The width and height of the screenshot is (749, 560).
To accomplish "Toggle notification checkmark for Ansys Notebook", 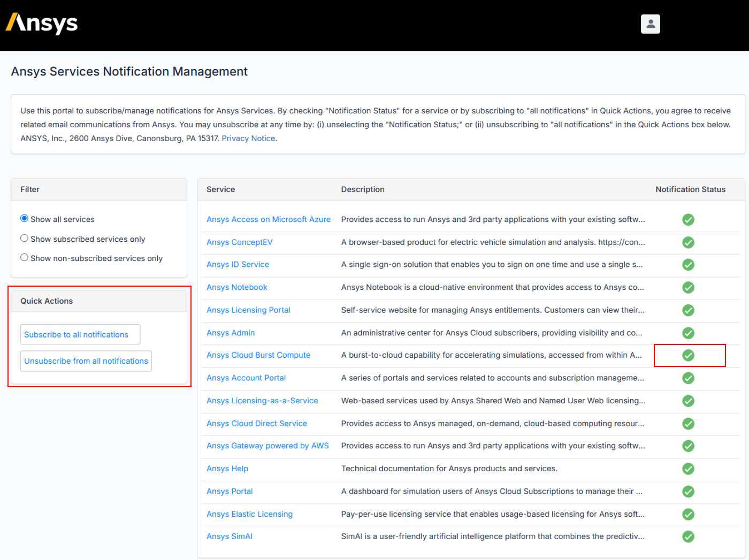I will [688, 288].
